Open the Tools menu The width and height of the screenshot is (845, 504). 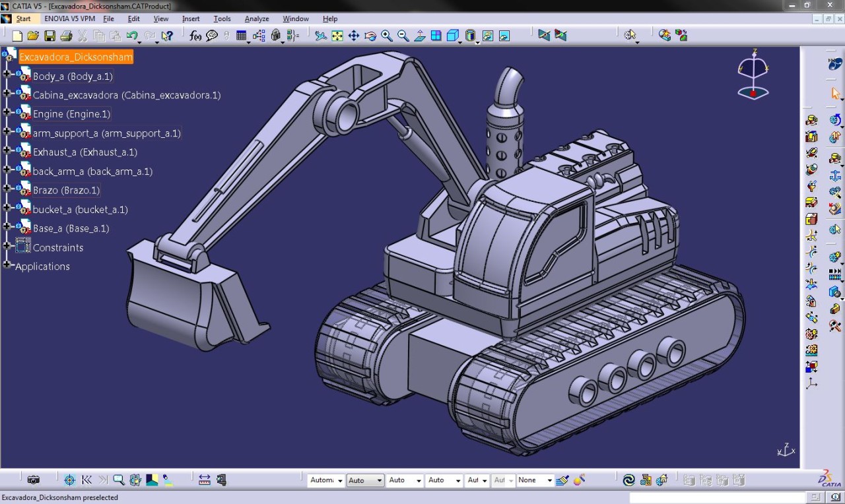pyautogui.click(x=222, y=18)
